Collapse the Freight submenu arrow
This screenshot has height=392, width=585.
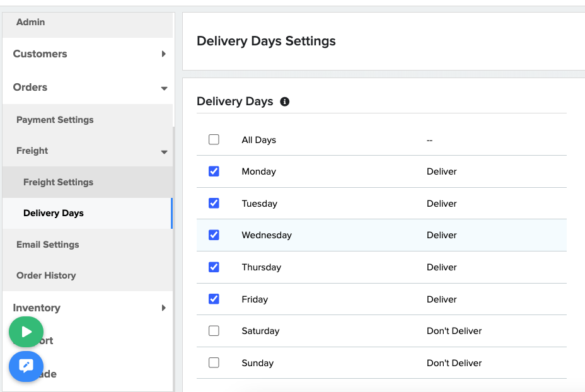(x=164, y=152)
